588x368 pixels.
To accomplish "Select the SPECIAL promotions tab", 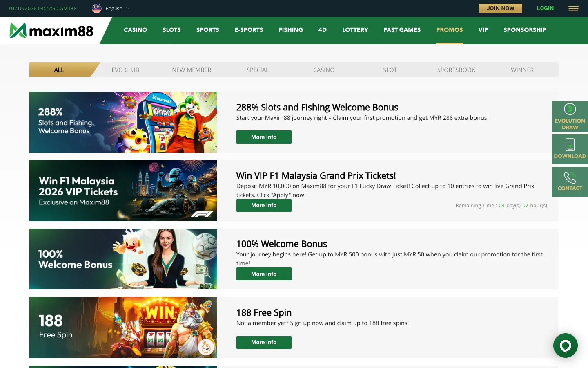I will [258, 70].
